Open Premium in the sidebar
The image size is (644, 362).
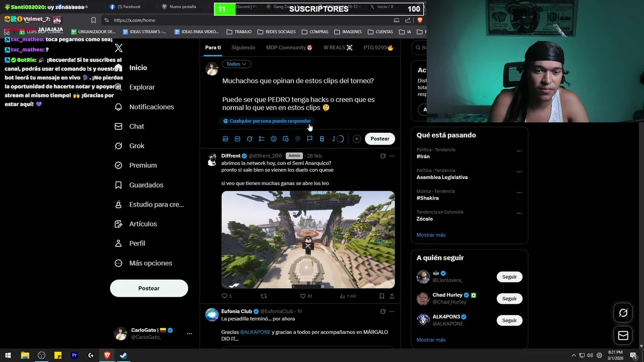[135, 165]
